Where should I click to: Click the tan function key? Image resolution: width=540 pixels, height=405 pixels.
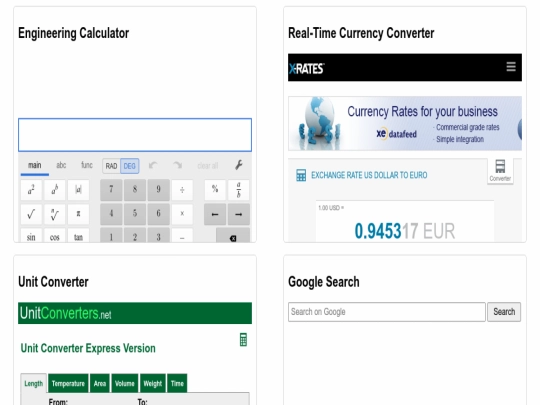coord(78,235)
